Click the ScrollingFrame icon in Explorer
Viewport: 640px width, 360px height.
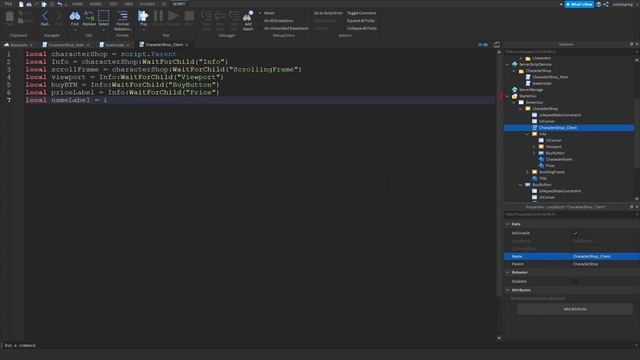[535, 172]
